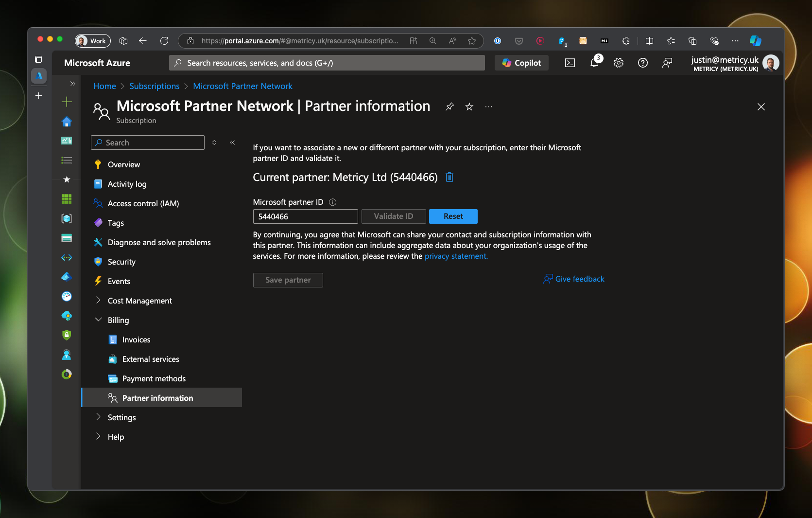Click the Home icon in Azure sidebar
This screenshot has height=518, width=812.
pos(67,122)
